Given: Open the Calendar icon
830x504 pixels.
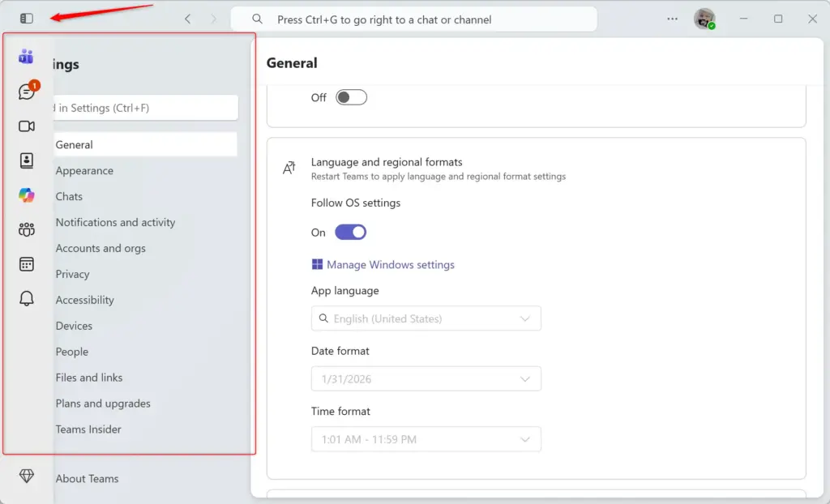Looking at the screenshot, I should pyautogui.click(x=27, y=263).
